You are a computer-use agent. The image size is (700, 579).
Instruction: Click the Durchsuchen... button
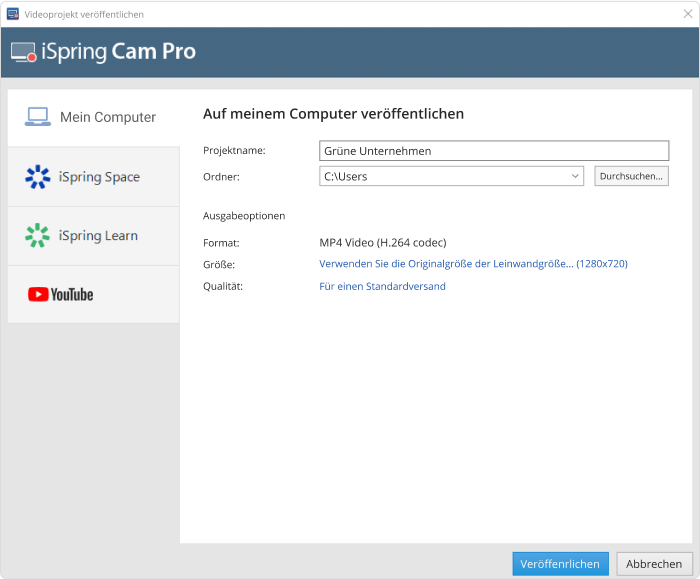pyautogui.click(x=631, y=176)
